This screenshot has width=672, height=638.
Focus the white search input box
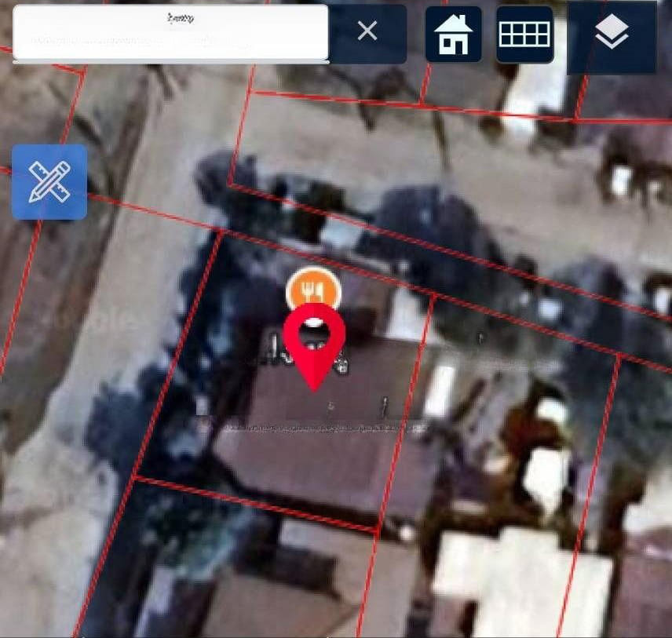[x=170, y=33]
